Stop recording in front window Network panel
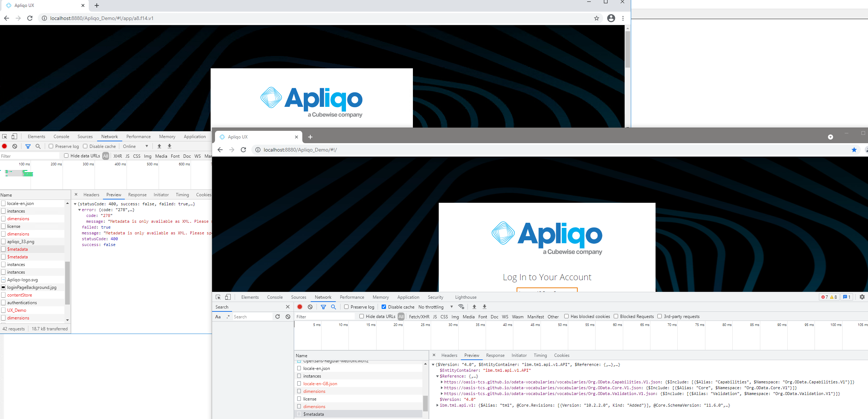The height and width of the screenshot is (419, 868). [x=300, y=307]
